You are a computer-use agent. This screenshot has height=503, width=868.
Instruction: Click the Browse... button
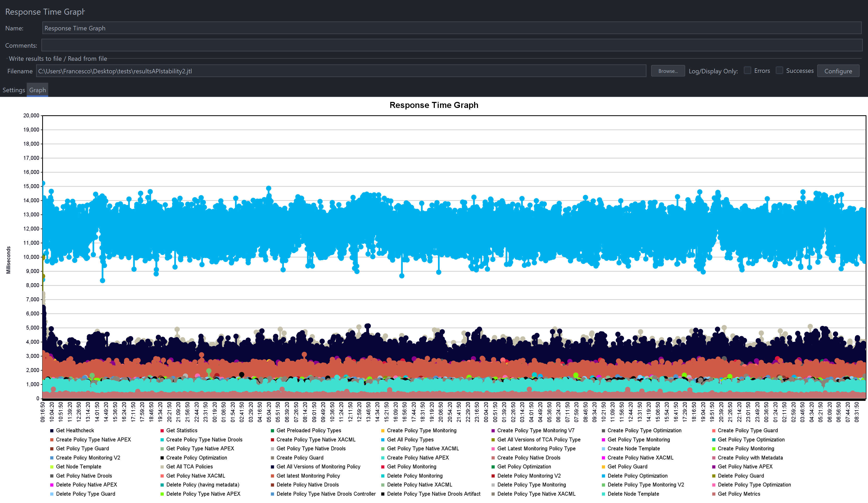pos(668,71)
